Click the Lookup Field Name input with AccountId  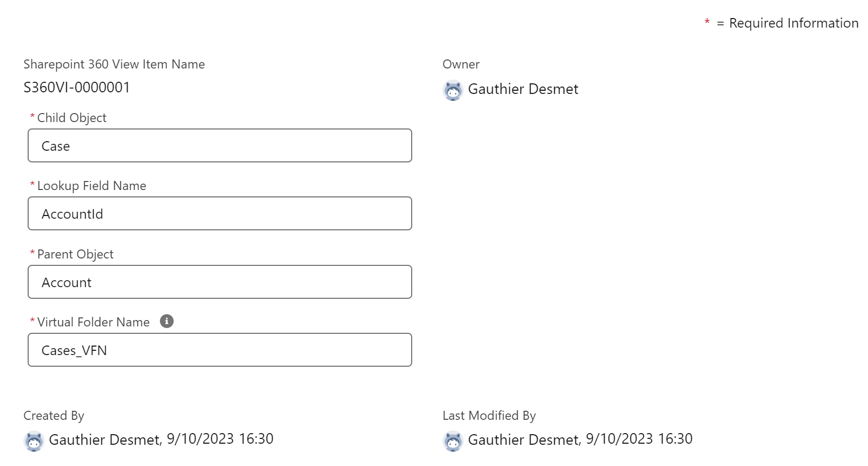point(219,214)
